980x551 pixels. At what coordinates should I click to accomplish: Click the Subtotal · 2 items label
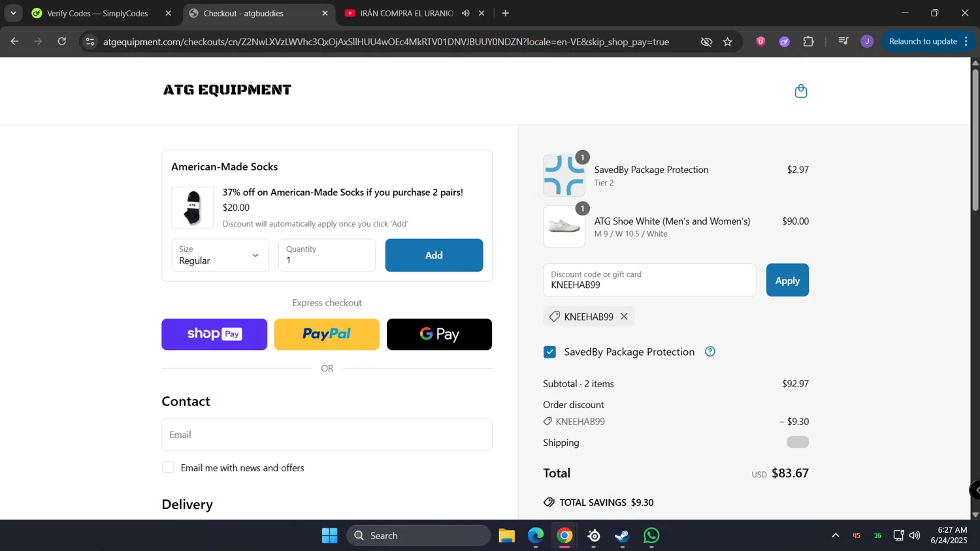(x=579, y=384)
